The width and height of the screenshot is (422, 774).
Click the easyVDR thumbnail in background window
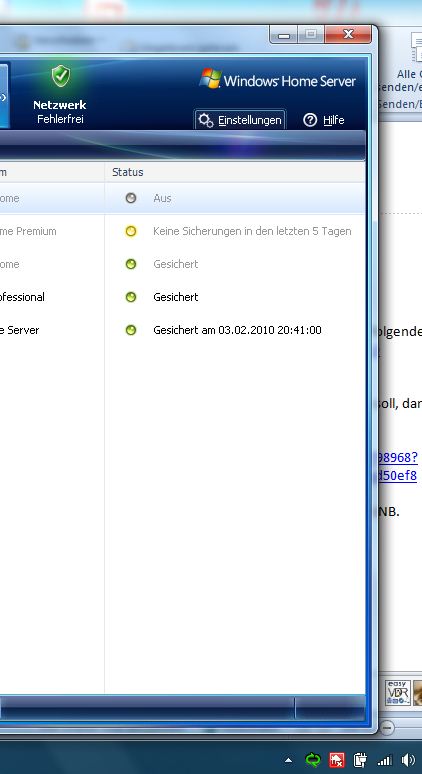pyautogui.click(x=398, y=693)
